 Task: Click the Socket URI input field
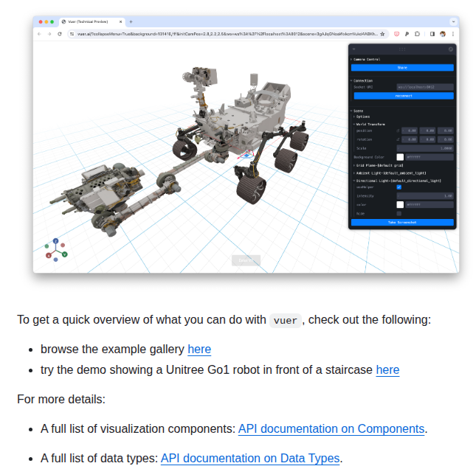[x=425, y=87]
